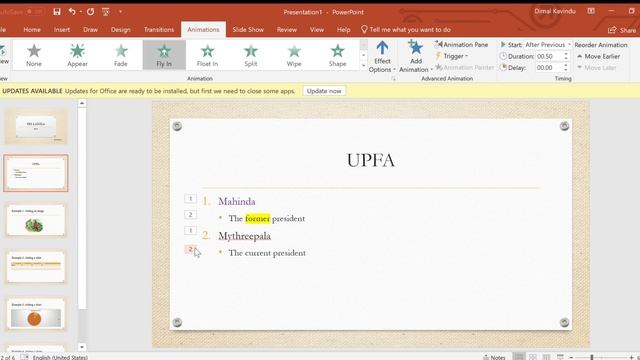
Task: Open the Draw tab
Action: point(90,29)
